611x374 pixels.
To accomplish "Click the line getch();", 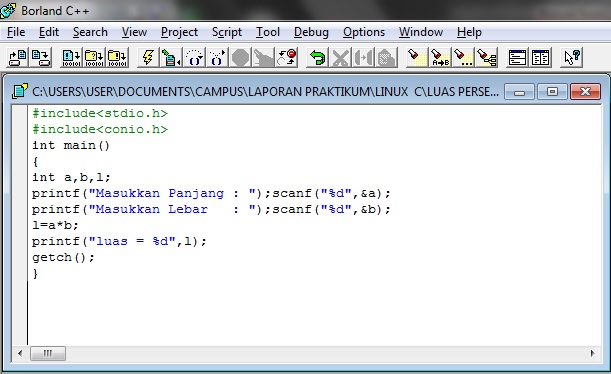I will coord(63,257).
